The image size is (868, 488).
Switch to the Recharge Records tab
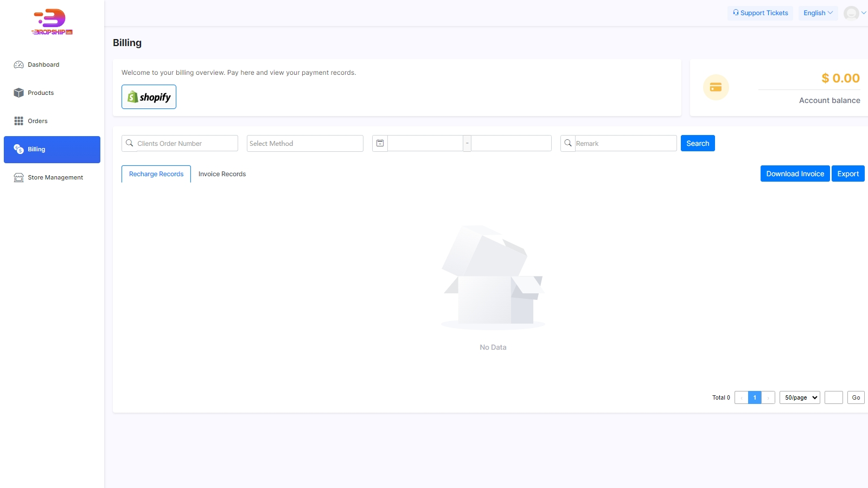tap(156, 174)
